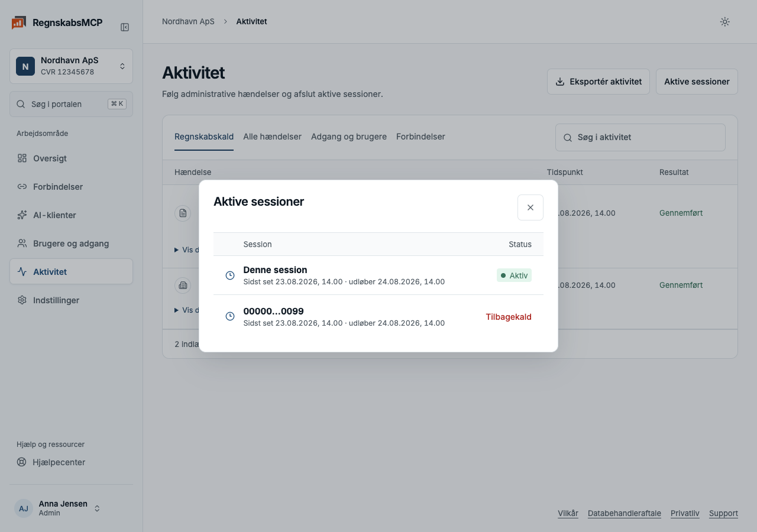Close the Aktive sessioner dialog
Image resolution: width=757 pixels, height=532 pixels.
(530, 207)
